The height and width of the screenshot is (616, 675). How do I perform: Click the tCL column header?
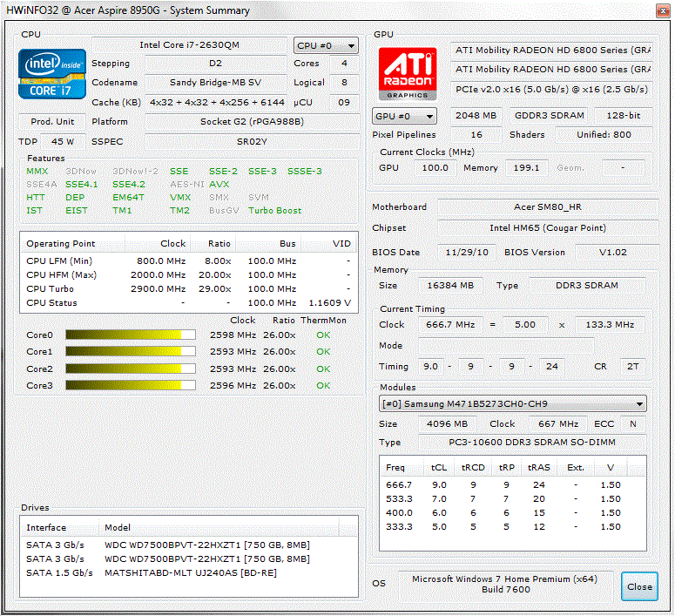(x=439, y=467)
